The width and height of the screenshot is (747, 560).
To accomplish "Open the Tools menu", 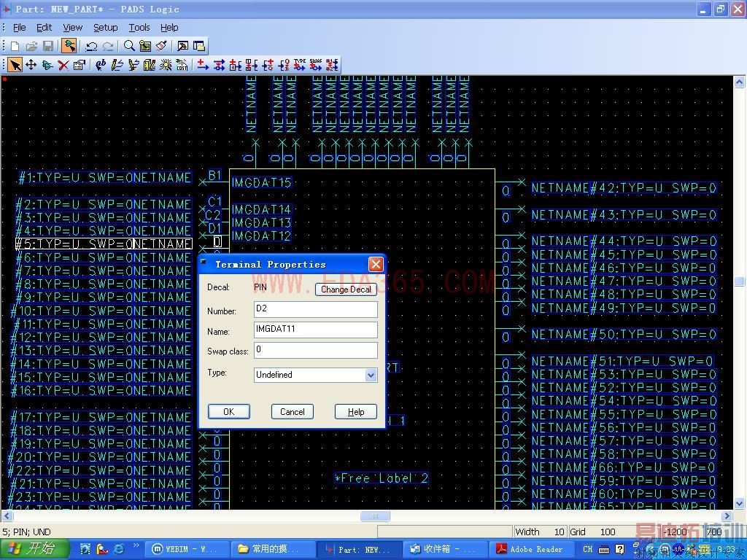I will [x=139, y=28].
